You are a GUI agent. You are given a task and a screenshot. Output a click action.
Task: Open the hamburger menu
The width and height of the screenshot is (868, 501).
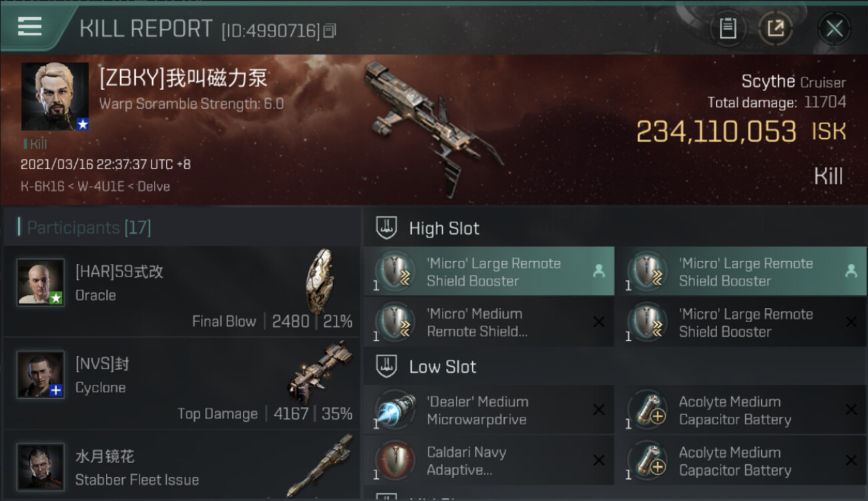pyautogui.click(x=30, y=27)
